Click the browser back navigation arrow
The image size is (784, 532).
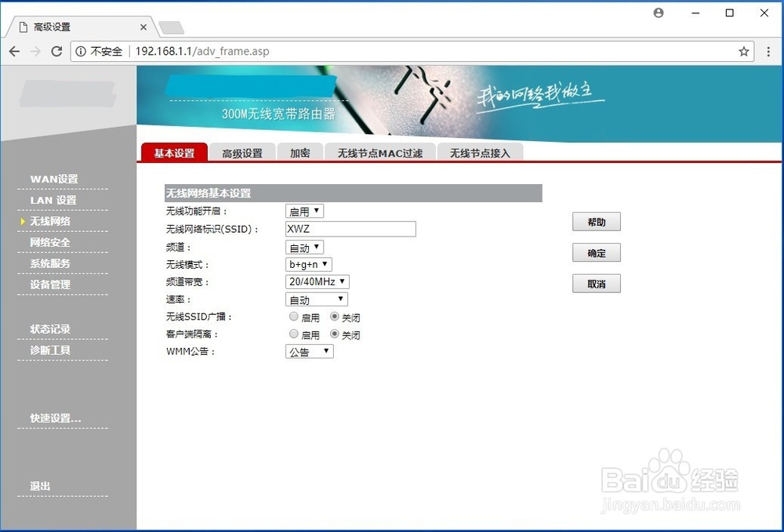click(13, 51)
